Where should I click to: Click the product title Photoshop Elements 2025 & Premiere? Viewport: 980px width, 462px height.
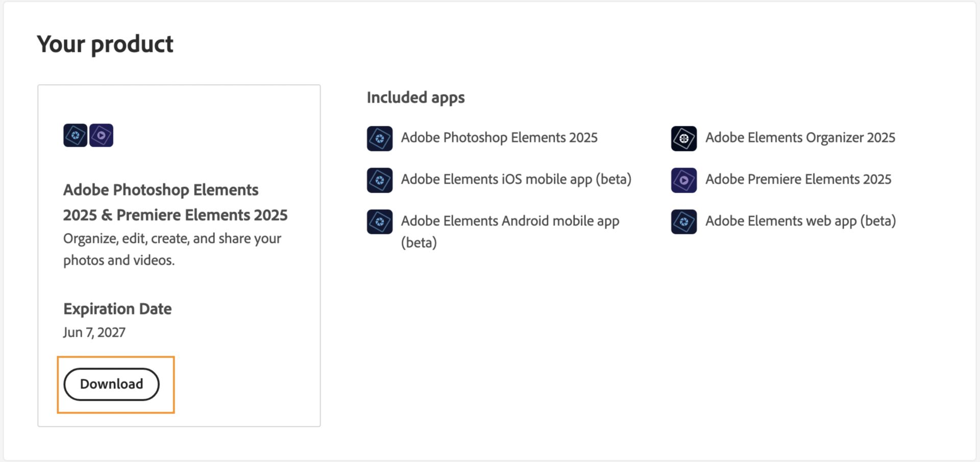click(175, 202)
